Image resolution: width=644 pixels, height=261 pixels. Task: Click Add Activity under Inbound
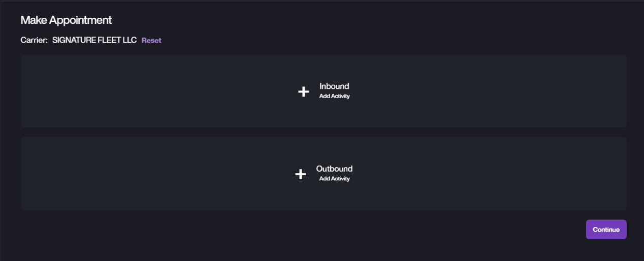pyautogui.click(x=334, y=96)
